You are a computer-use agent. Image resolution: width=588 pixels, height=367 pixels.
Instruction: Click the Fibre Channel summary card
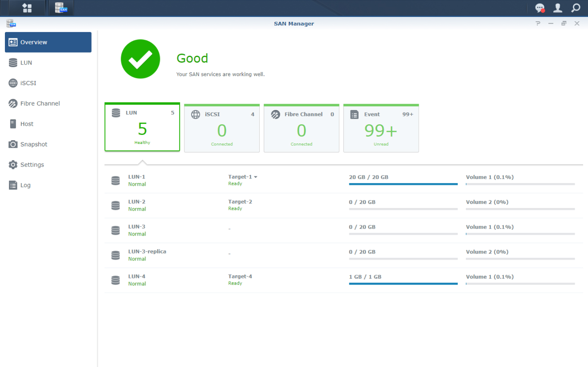pyautogui.click(x=301, y=128)
